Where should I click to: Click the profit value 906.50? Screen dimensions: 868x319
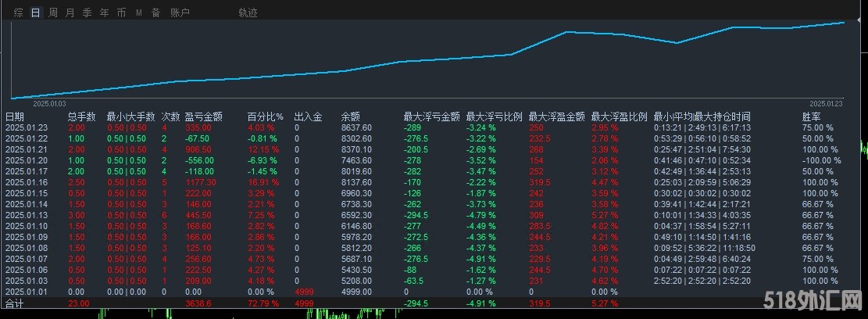tap(198, 149)
